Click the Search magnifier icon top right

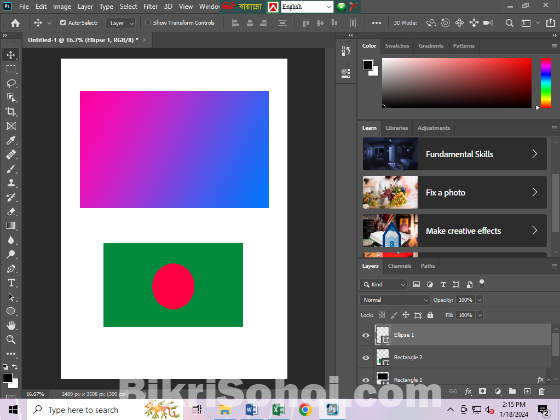(x=509, y=23)
